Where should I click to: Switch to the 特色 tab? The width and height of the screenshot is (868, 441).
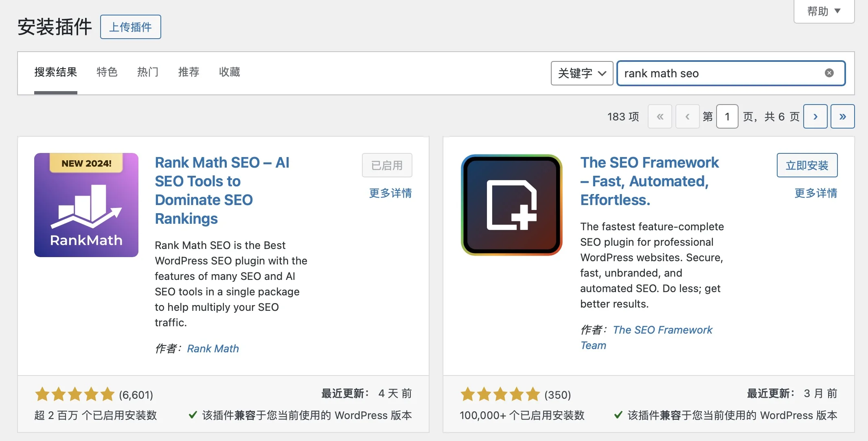tap(107, 72)
